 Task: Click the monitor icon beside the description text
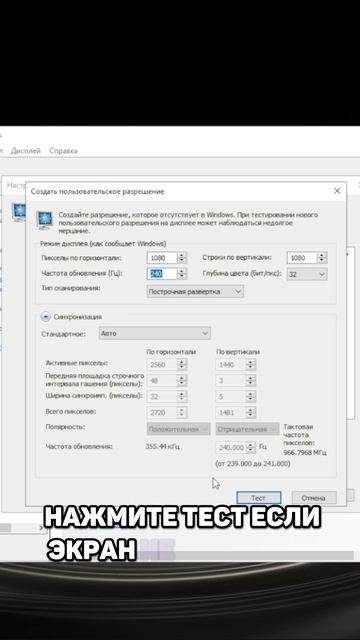coord(44,221)
